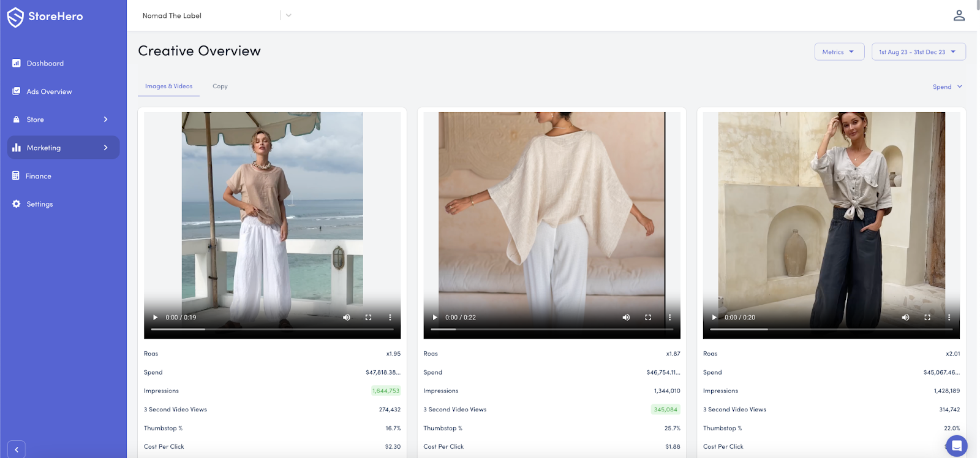
Task: Open the Finance section
Action: pyautogui.click(x=38, y=176)
